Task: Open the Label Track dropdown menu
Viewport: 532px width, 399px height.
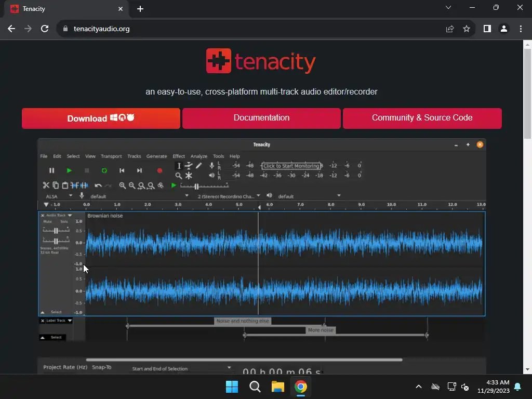Action: point(59,320)
